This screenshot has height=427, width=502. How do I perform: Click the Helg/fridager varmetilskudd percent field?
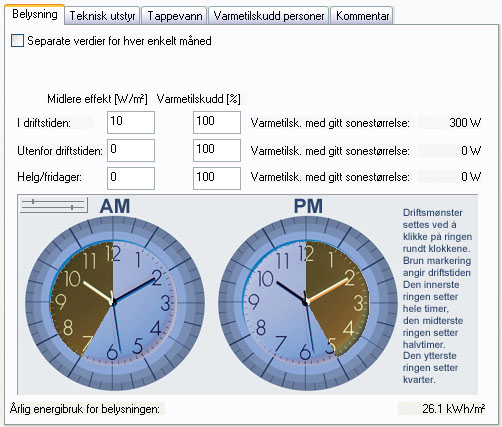217,178
